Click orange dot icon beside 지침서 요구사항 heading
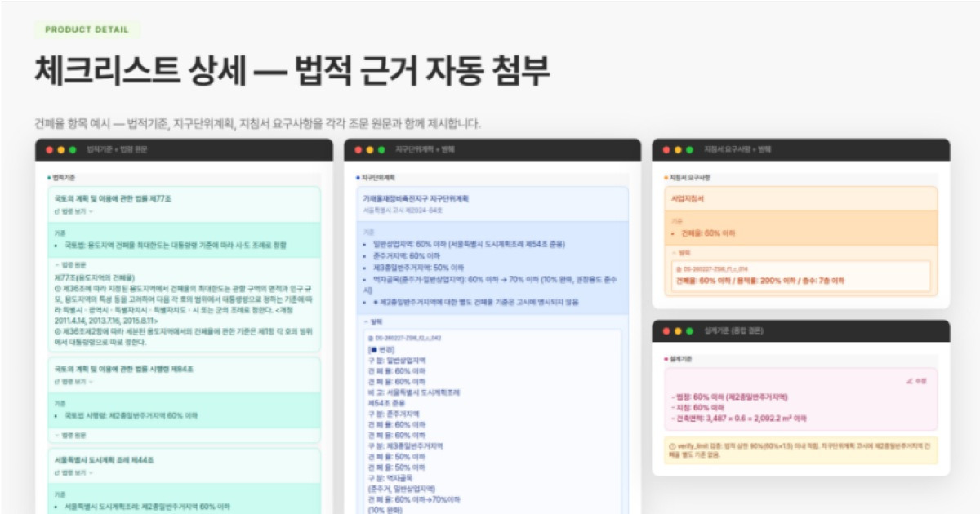 pyautogui.click(x=664, y=176)
